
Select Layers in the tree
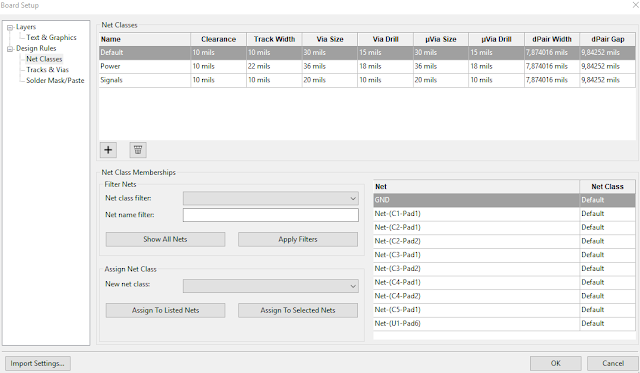point(26,27)
